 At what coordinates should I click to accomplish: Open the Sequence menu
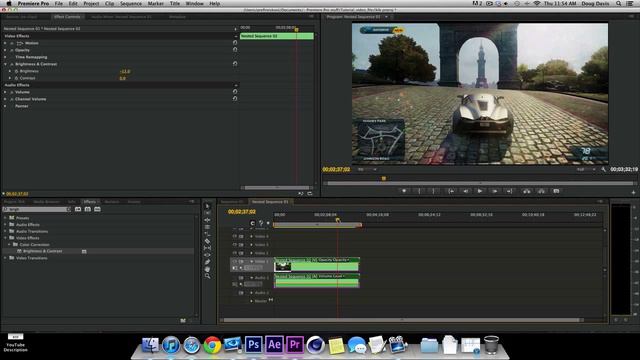coord(131,3)
